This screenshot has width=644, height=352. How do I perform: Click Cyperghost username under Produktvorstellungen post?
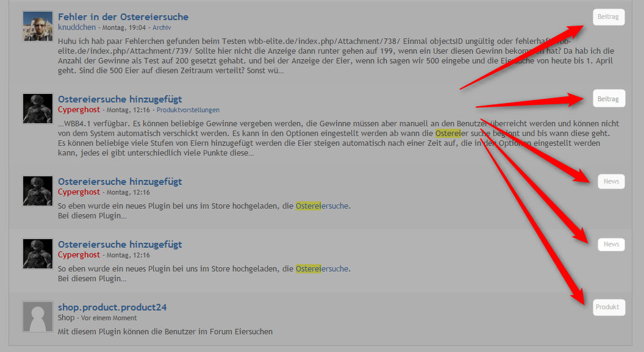pyautogui.click(x=79, y=110)
